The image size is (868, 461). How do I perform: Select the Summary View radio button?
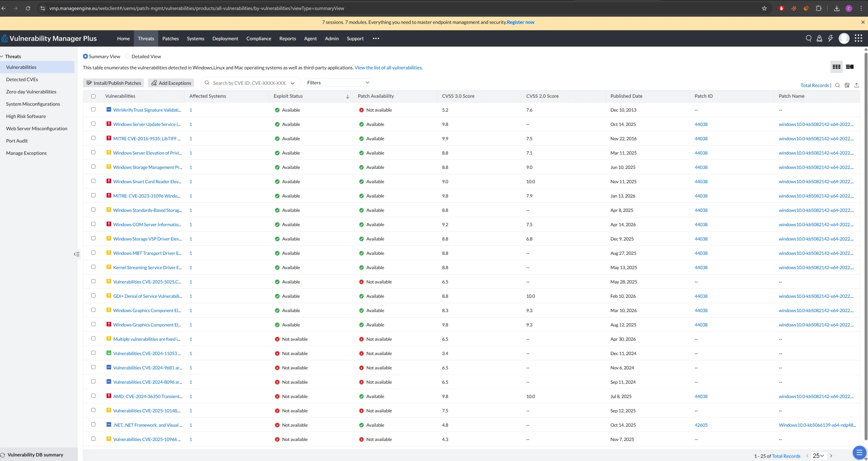pyautogui.click(x=85, y=56)
